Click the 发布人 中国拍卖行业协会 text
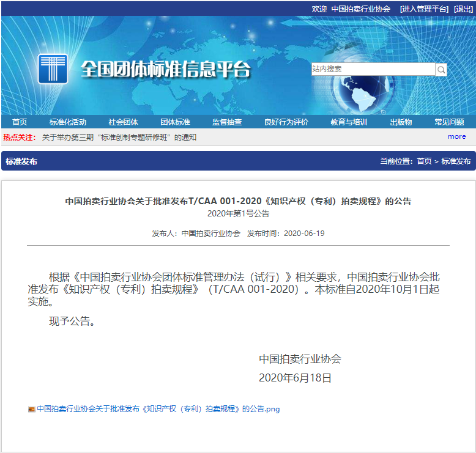This screenshot has width=476, height=453. (196, 234)
